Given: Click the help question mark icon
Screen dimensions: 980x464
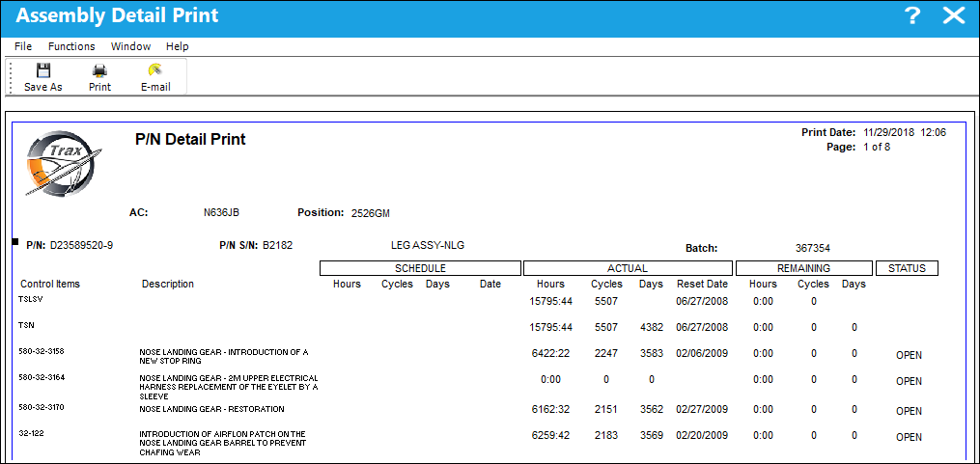Looking at the screenshot, I should click(913, 16).
